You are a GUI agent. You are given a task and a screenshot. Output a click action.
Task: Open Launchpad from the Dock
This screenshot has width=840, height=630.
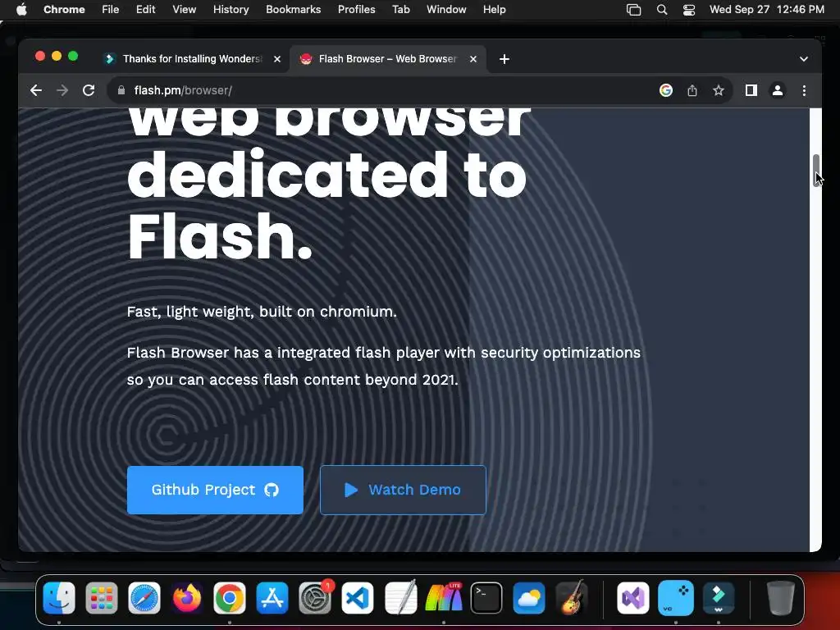[101, 597]
